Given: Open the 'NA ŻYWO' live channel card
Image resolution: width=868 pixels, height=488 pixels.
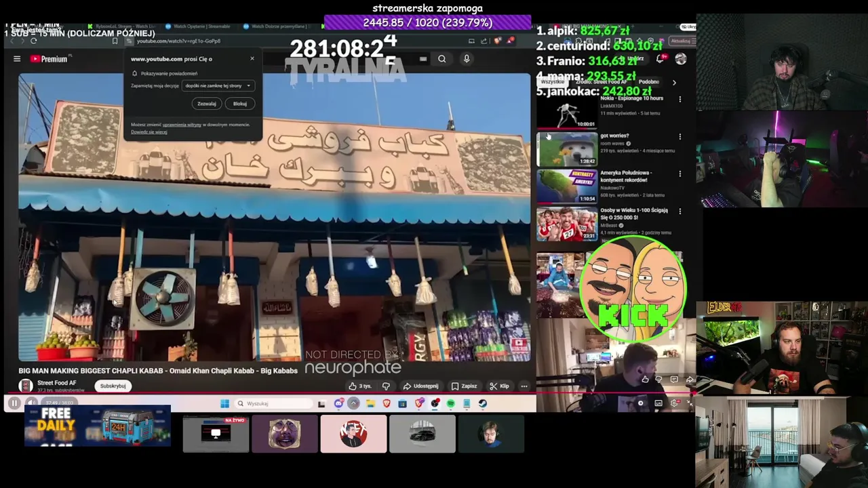Looking at the screenshot, I should (x=216, y=434).
